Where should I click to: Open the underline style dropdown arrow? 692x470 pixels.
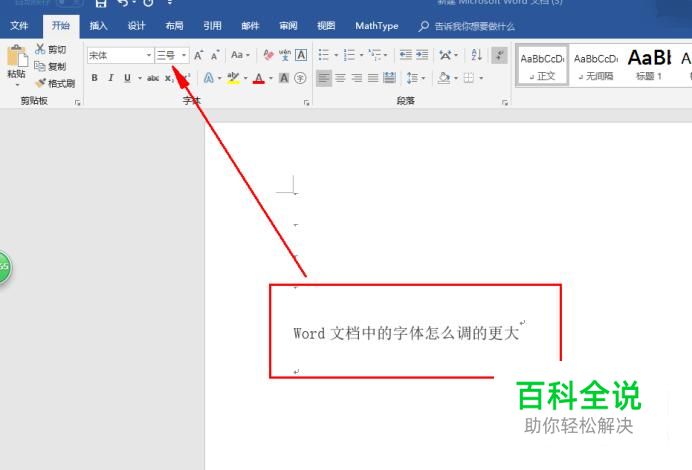click(139, 78)
